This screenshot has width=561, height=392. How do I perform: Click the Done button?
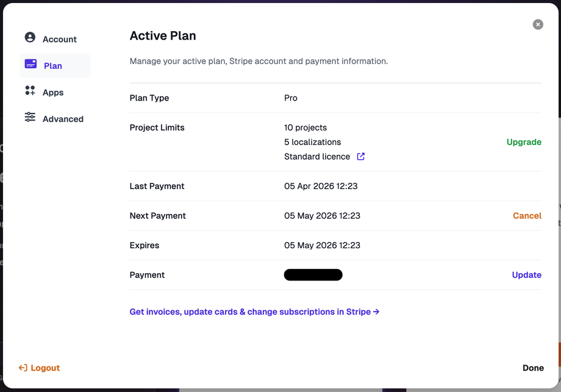(x=533, y=368)
